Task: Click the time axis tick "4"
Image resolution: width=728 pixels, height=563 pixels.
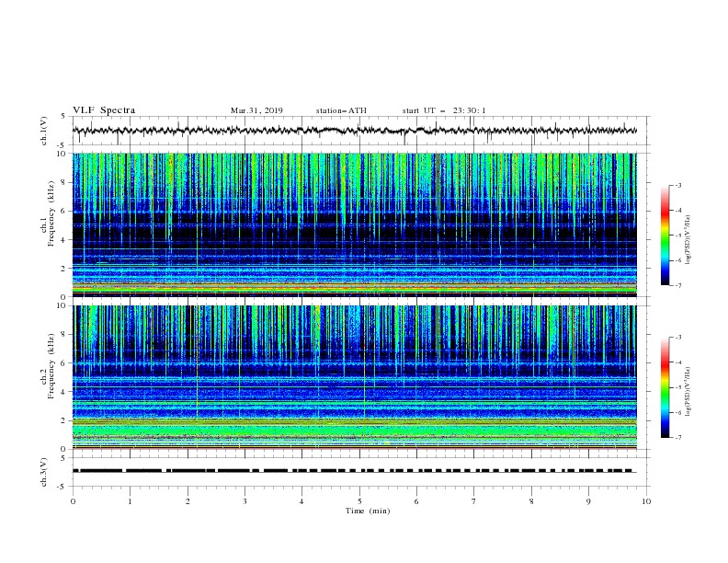Action: point(301,501)
